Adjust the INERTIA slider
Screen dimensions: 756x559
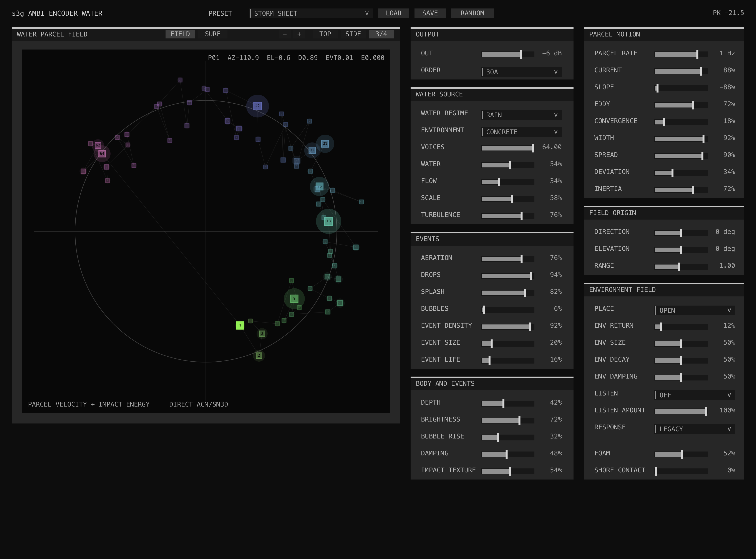681,190
